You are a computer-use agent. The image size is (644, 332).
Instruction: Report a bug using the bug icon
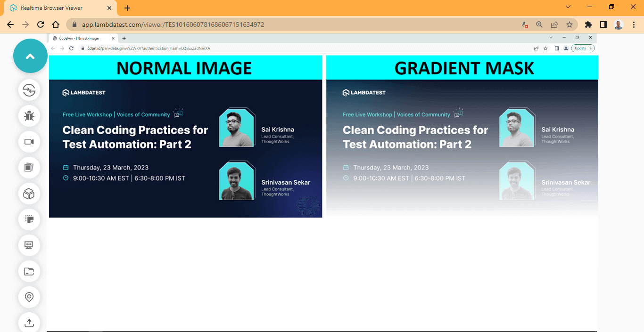coord(29,116)
